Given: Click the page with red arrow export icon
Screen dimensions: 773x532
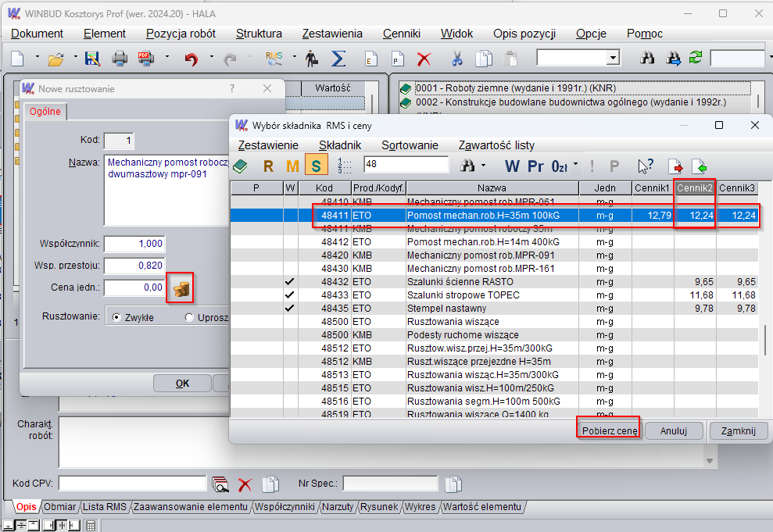Looking at the screenshot, I should [x=675, y=166].
